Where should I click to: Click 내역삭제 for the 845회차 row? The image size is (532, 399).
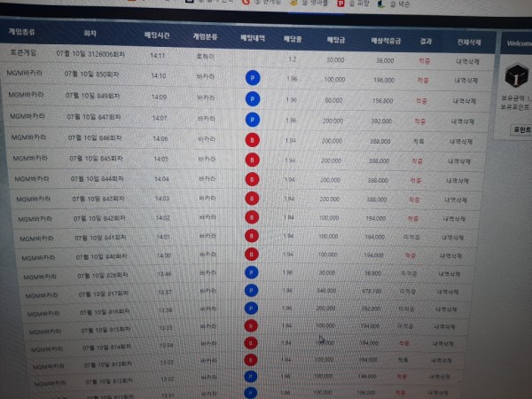coord(459,161)
